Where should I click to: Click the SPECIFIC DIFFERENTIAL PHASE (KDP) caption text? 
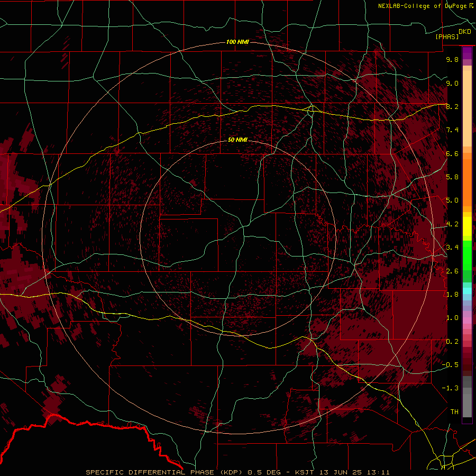(x=164, y=472)
